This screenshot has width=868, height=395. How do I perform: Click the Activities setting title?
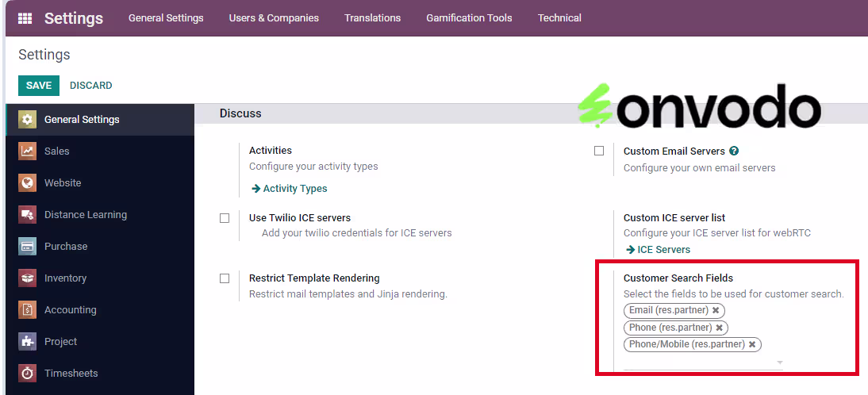pyautogui.click(x=270, y=151)
